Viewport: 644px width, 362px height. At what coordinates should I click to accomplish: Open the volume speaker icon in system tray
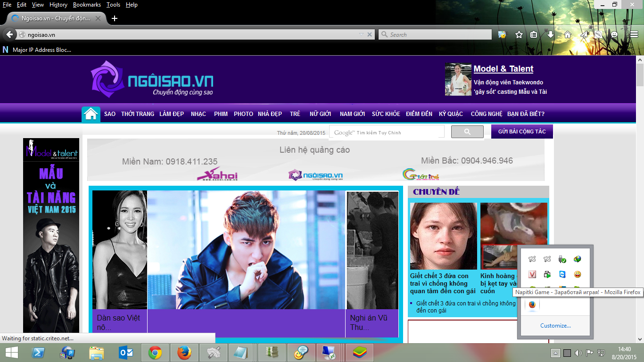point(578,353)
